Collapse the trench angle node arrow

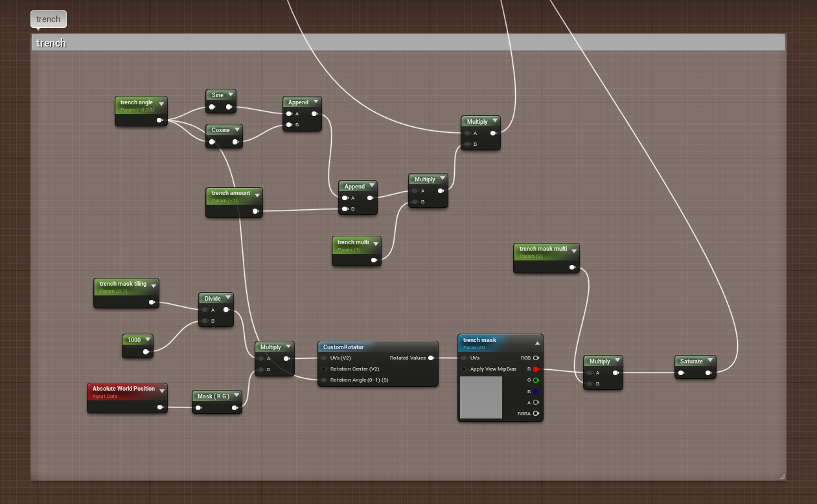(161, 103)
